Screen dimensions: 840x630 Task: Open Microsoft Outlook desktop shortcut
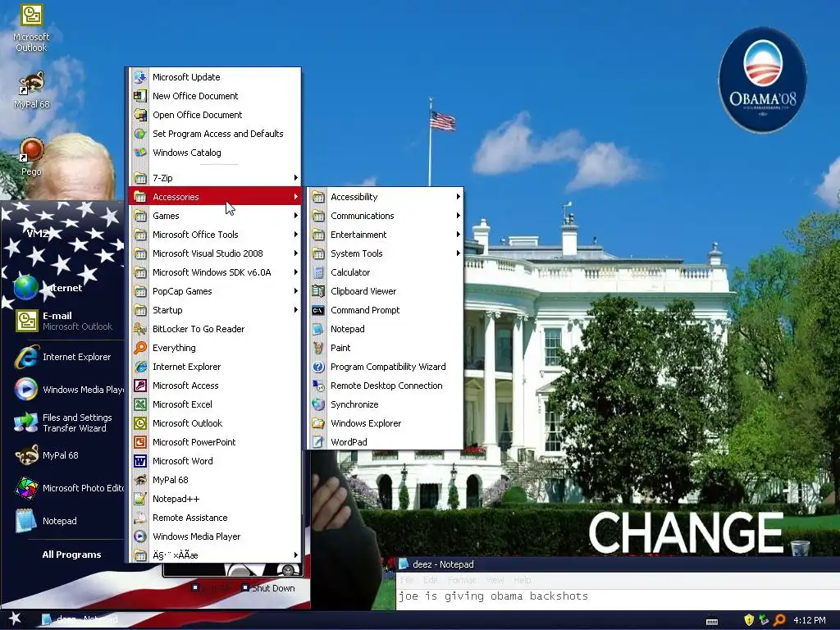(31, 28)
